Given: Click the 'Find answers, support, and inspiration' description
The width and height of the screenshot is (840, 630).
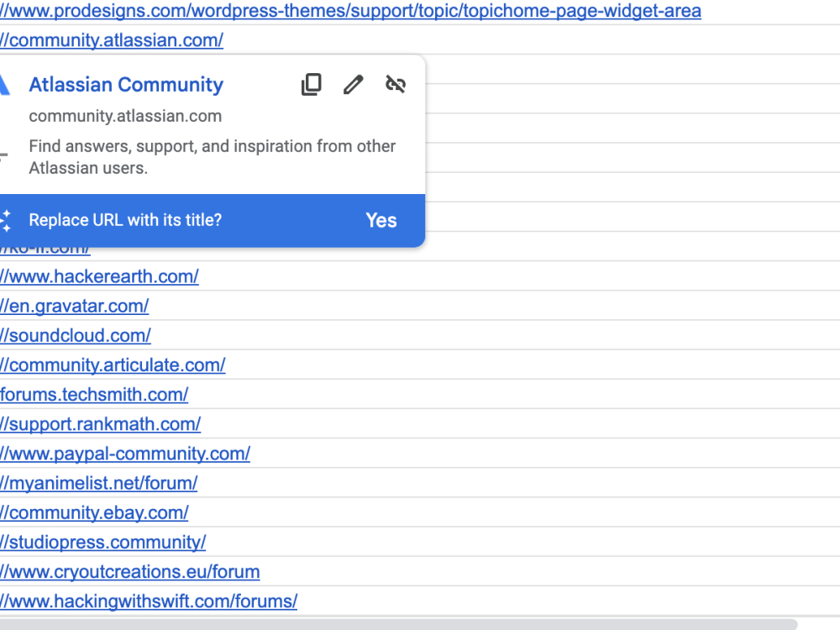Looking at the screenshot, I should 213,157.
